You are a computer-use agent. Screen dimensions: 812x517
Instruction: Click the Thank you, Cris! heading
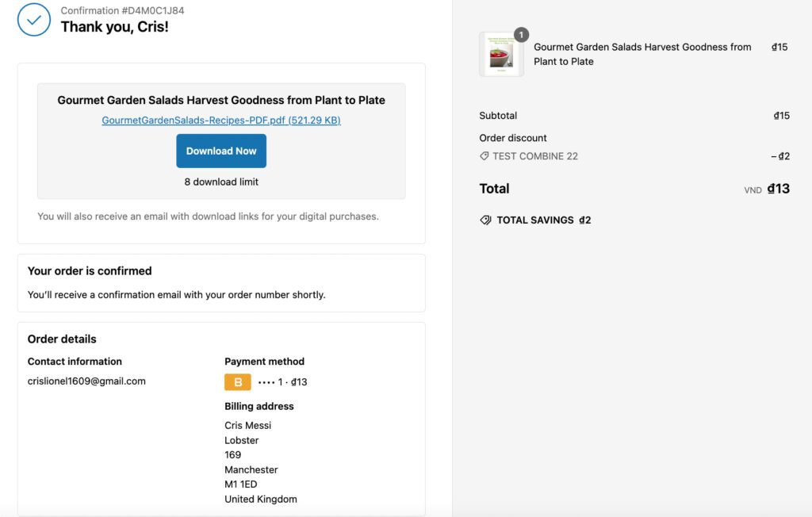[x=114, y=27]
